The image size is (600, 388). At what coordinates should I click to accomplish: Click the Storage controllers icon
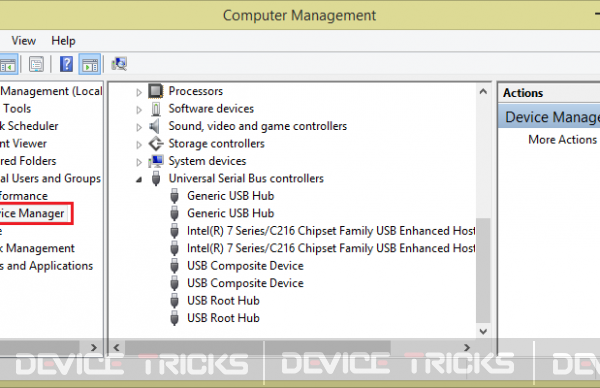tap(156, 144)
